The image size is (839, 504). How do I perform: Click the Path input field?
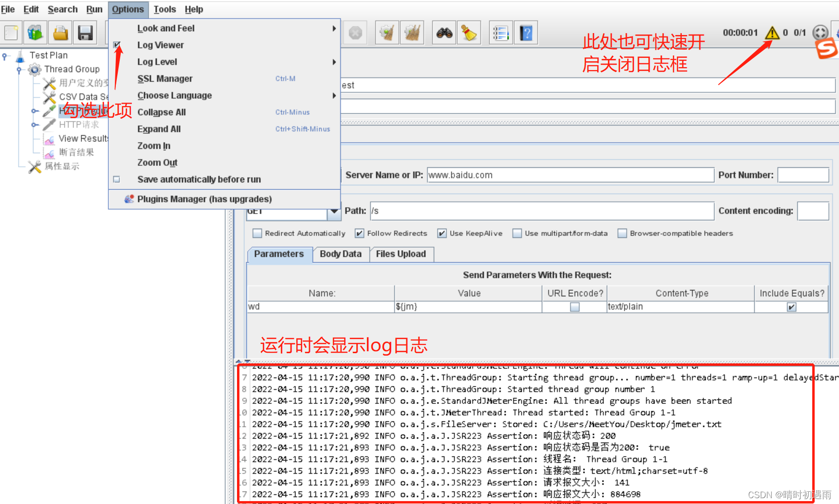542,211
